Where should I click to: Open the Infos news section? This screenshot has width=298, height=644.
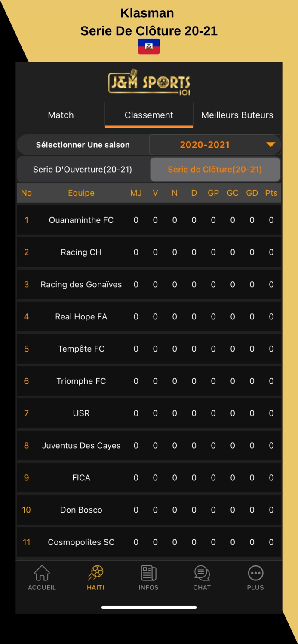(149, 577)
